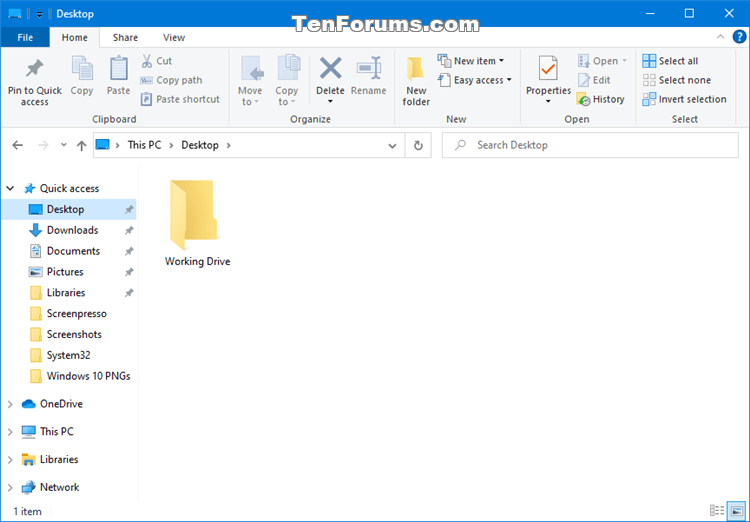Navigate Forward with the arrow
Screen dimensions: 750x522
(x=43, y=145)
